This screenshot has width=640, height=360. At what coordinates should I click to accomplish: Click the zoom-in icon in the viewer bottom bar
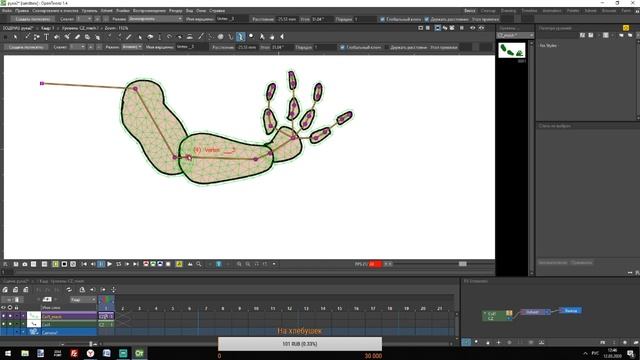(239, 264)
